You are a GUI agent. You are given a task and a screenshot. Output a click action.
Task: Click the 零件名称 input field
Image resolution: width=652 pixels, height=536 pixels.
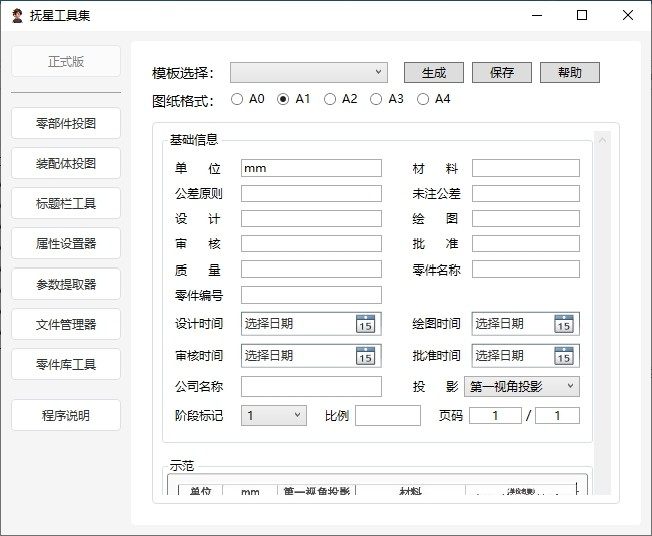tap(525, 269)
